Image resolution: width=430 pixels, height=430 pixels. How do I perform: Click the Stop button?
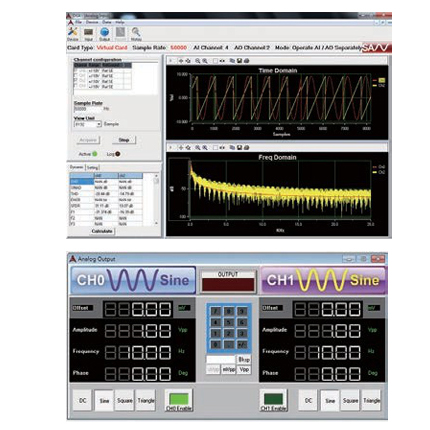(x=124, y=140)
